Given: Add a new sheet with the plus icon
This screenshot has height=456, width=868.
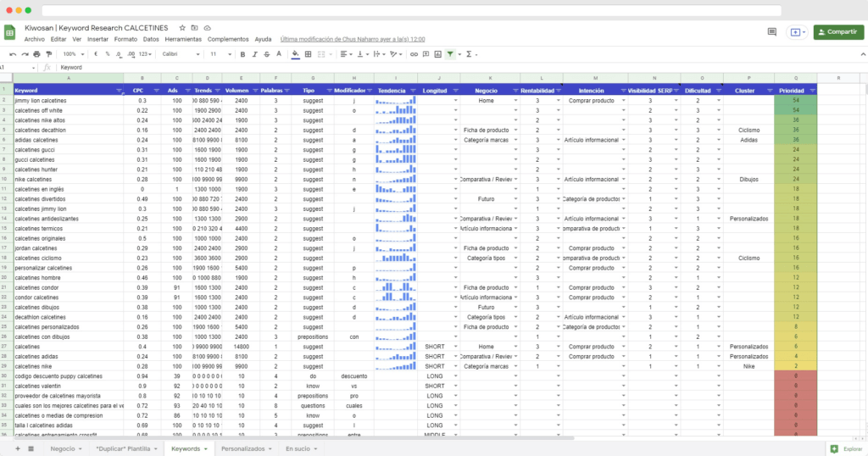Looking at the screenshot, I should click(x=18, y=449).
